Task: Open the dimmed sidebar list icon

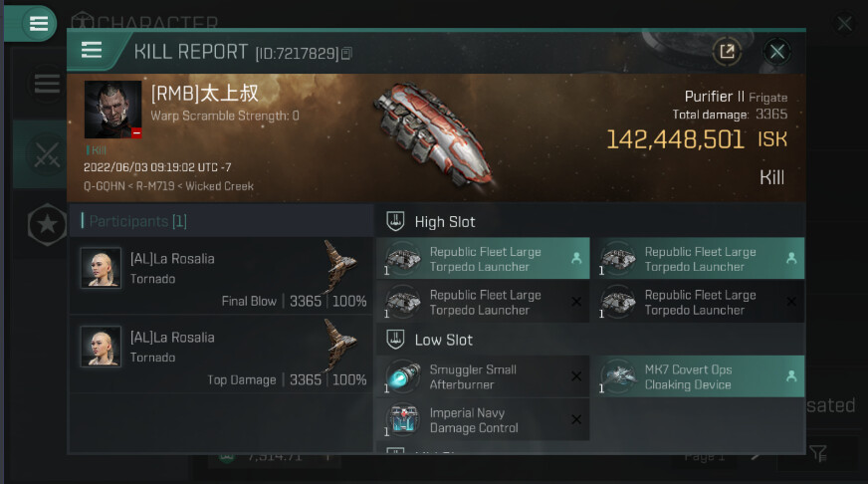Action: 47,84
